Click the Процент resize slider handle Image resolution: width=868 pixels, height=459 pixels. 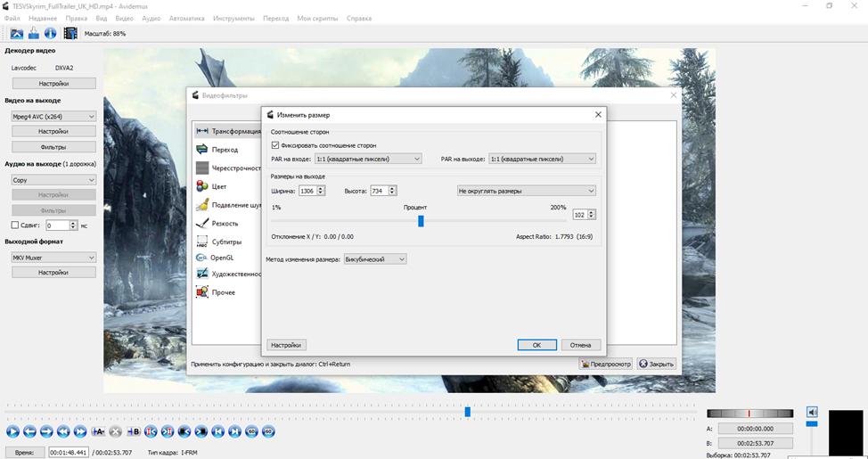click(x=421, y=221)
